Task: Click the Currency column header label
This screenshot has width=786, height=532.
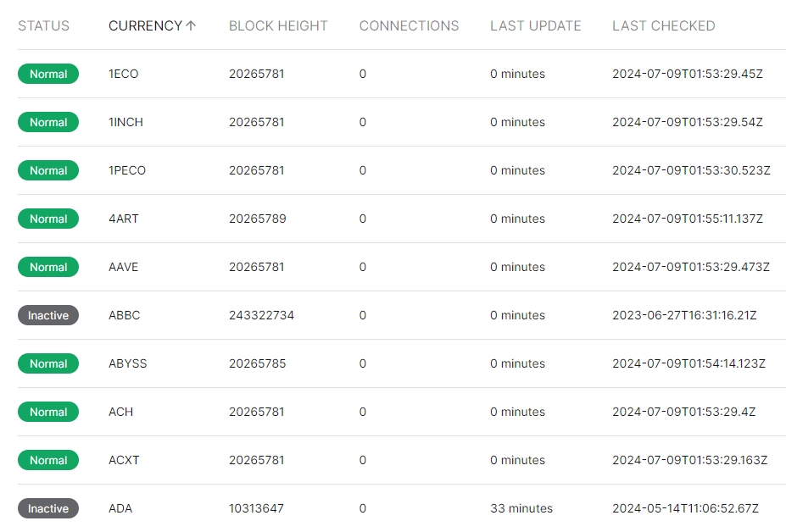Action: coord(145,26)
